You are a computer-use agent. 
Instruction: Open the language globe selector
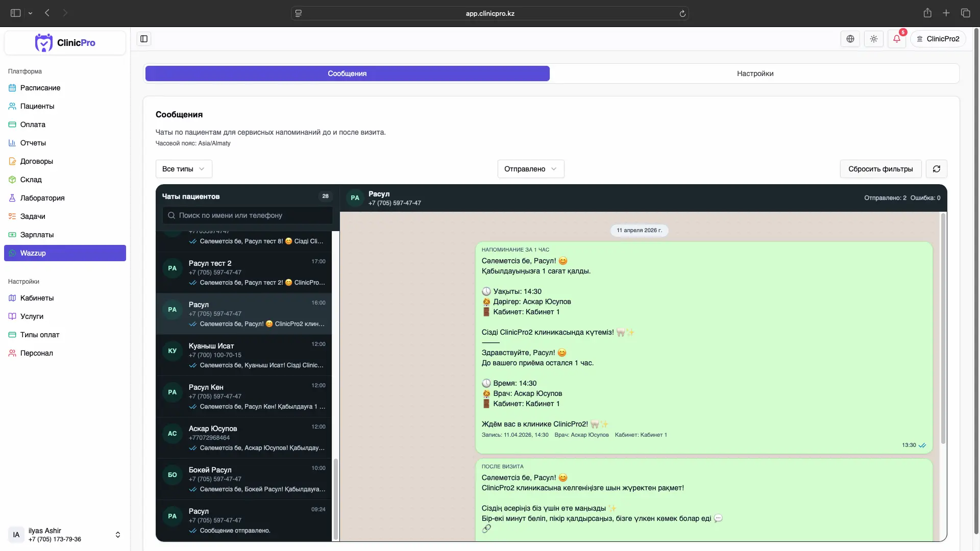point(850,39)
